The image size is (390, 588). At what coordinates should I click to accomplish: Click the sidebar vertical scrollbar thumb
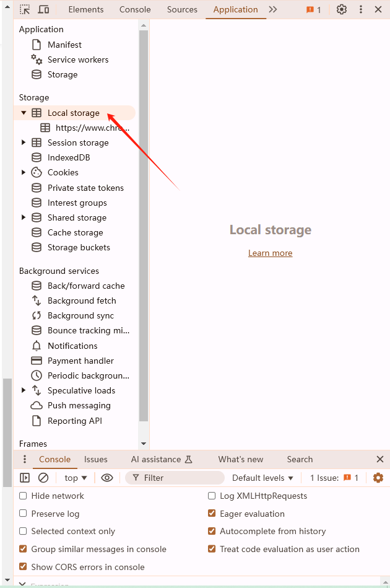144,226
